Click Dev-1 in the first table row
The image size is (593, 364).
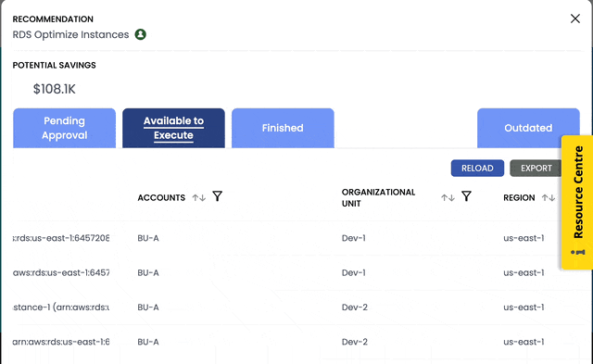[x=354, y=238]
